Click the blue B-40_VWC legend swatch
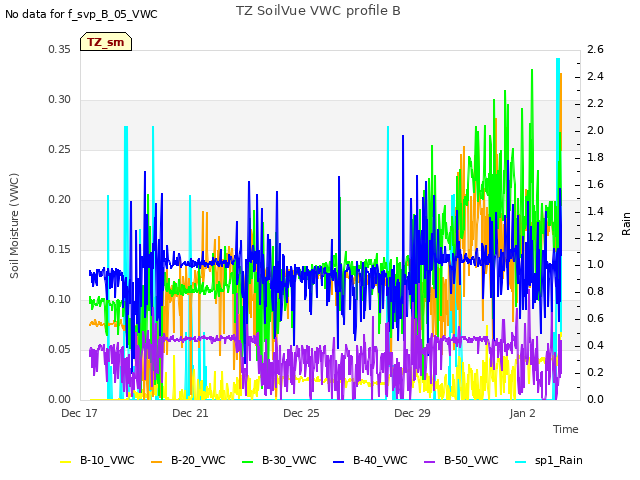This screenshot has height=480, width=640. pyautogui.click(x=339, y=462)
